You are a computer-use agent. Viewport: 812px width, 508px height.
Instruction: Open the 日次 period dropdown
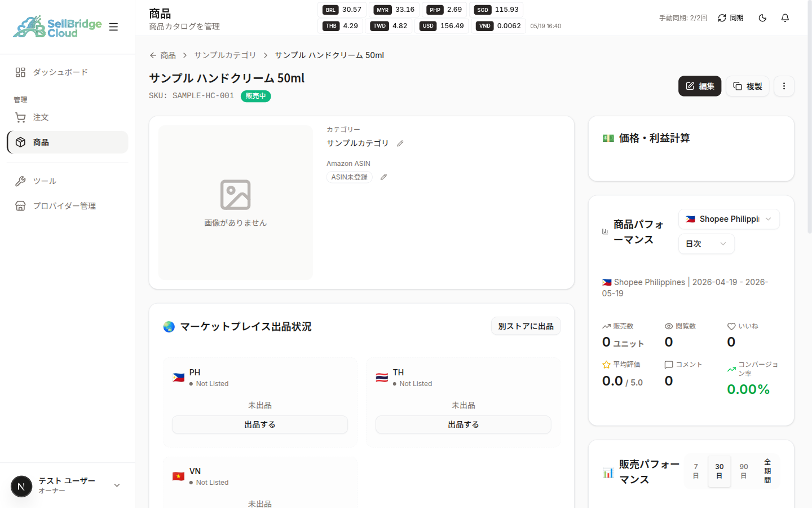pyautogui.click(x=706, y=244)
